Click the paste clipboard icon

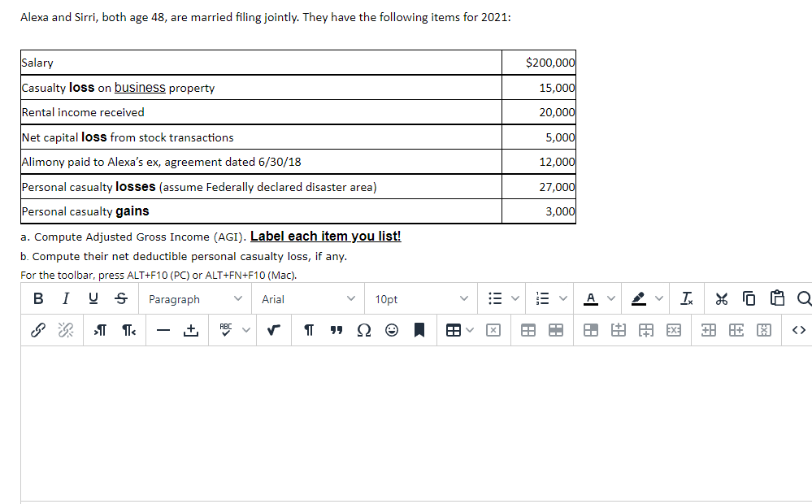click(x=777, y=298)
